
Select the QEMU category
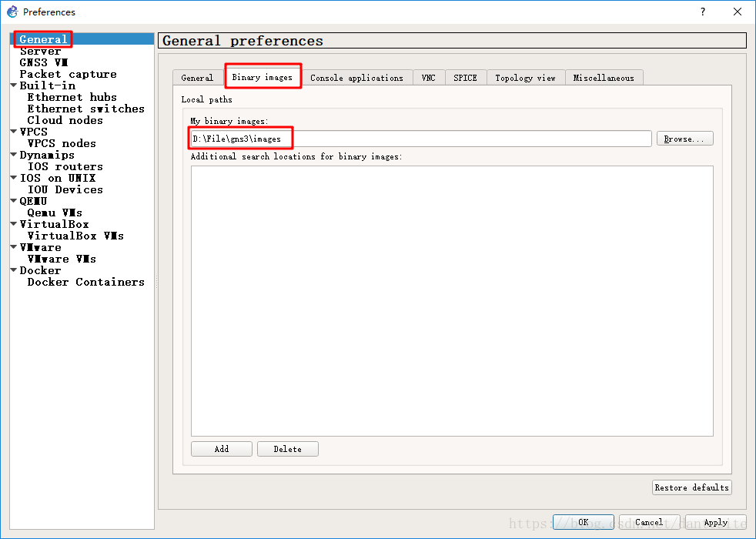pyautogui.click(x=33, y=201)
